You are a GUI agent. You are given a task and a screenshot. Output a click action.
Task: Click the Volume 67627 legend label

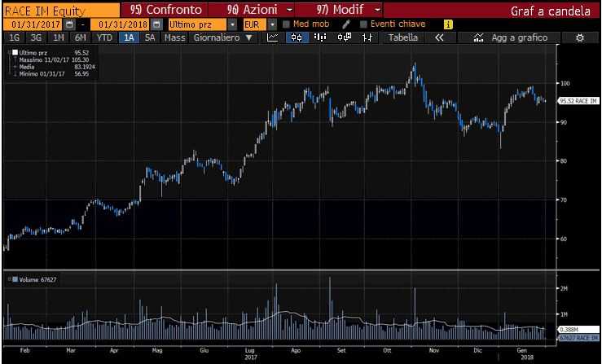[37, 279]
